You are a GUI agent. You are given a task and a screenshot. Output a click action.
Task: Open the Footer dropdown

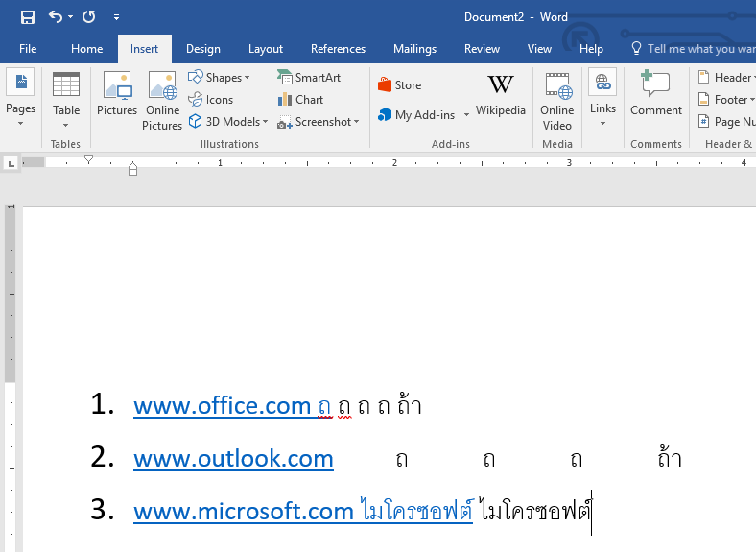click(x=726, y=100)
